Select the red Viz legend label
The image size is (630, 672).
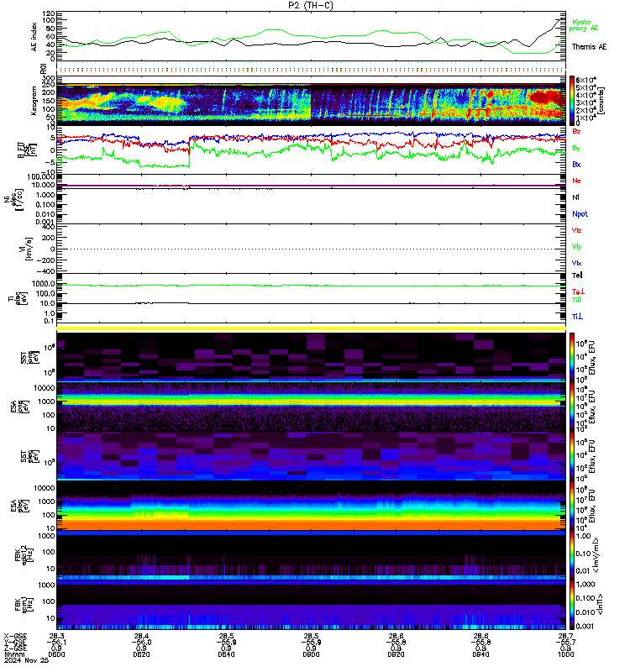click(x=576, y=230)
